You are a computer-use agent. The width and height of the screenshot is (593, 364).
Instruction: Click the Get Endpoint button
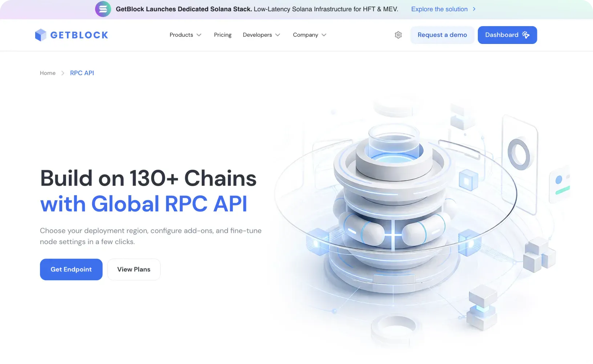click(x=71, y=270)
